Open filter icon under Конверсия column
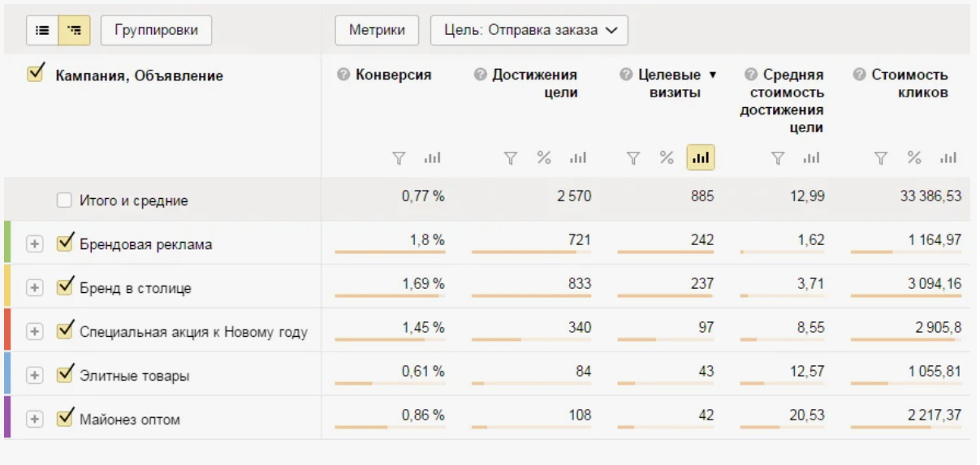 pos(399,158)
